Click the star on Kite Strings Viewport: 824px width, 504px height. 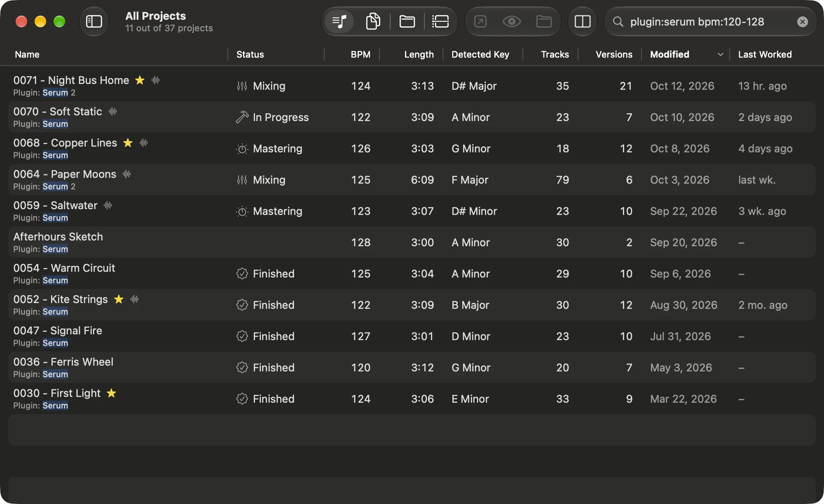(119, 299)
